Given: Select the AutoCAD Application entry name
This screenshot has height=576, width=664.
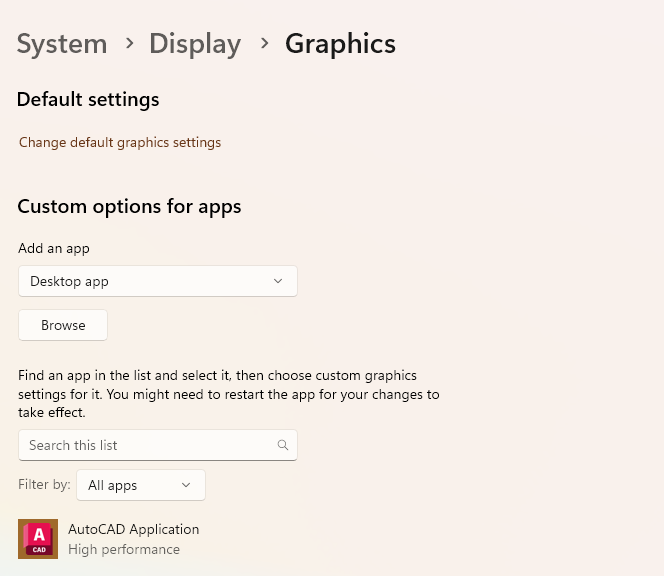Looking at the screenshot, I should point(133,529).
